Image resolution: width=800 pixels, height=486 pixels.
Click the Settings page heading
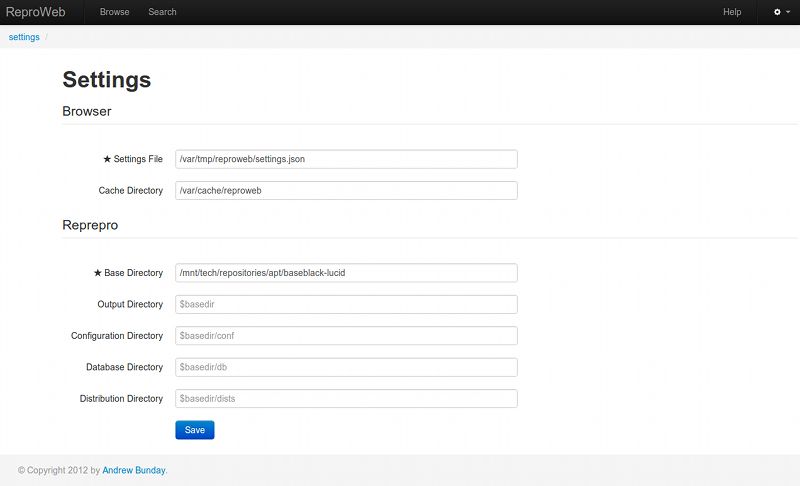(x=107, y=80)
